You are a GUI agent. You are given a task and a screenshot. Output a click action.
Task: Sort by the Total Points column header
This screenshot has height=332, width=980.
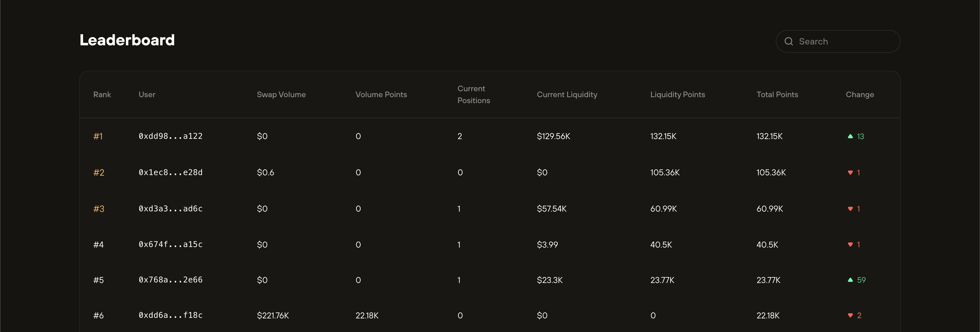tap(777, 95)
